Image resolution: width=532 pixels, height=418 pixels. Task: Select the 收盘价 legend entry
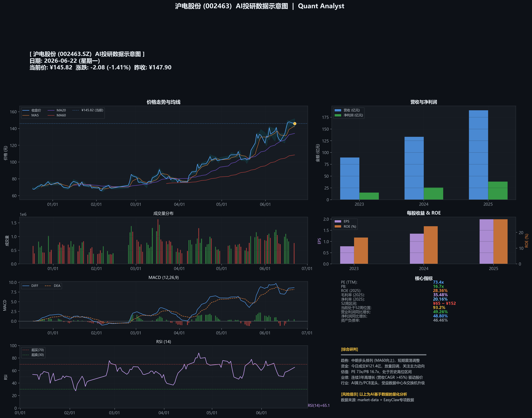tap(32, 110)
